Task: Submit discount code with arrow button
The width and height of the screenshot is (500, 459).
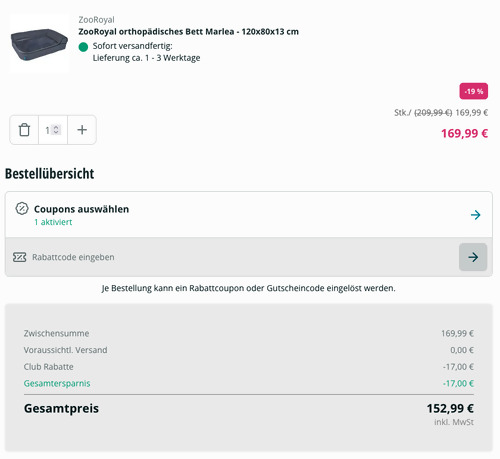Action: pyautogui.click(x=473, y=257)
